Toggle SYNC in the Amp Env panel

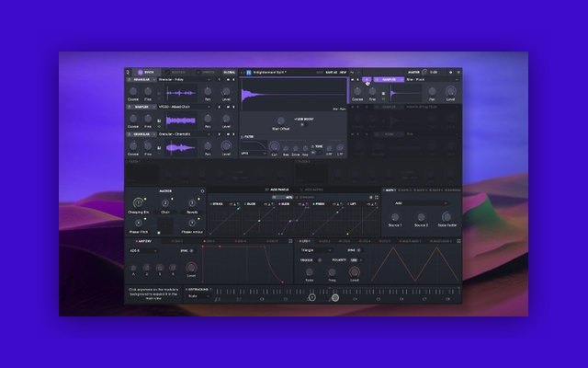[x=192, y=251]
